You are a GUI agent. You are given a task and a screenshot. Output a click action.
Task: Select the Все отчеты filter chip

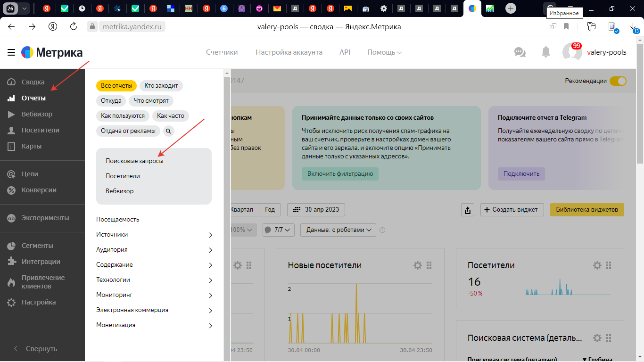[116, 85]
